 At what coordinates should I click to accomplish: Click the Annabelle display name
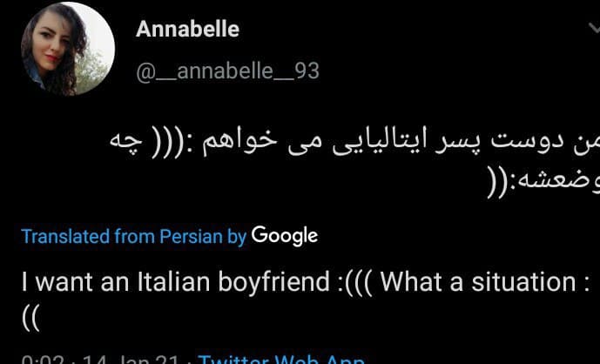coord(187,29)
